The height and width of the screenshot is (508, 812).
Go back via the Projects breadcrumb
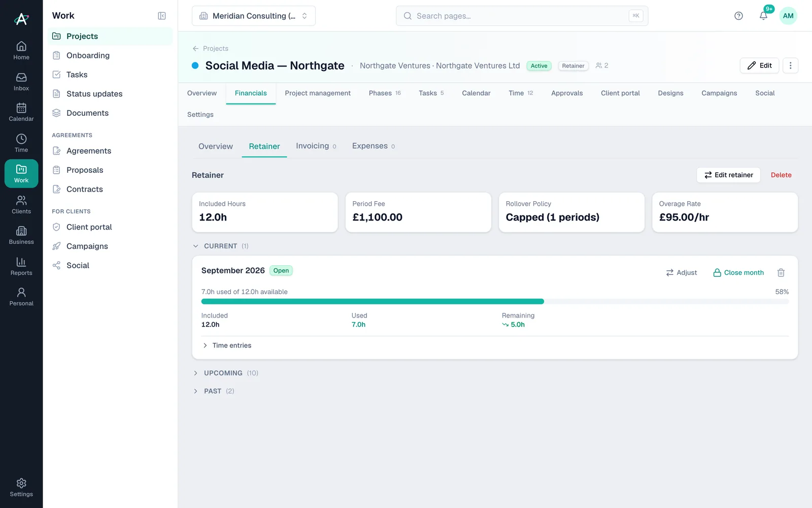[x=210, y=48]
